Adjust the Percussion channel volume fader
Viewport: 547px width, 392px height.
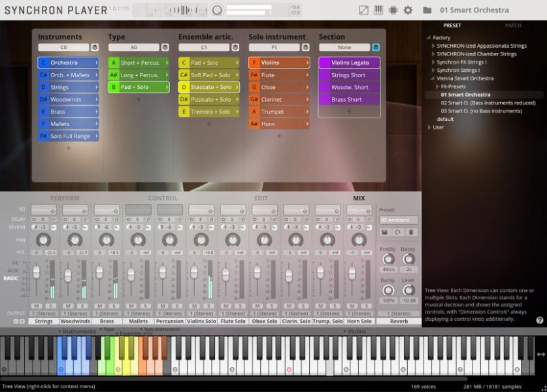pos(162,272)
